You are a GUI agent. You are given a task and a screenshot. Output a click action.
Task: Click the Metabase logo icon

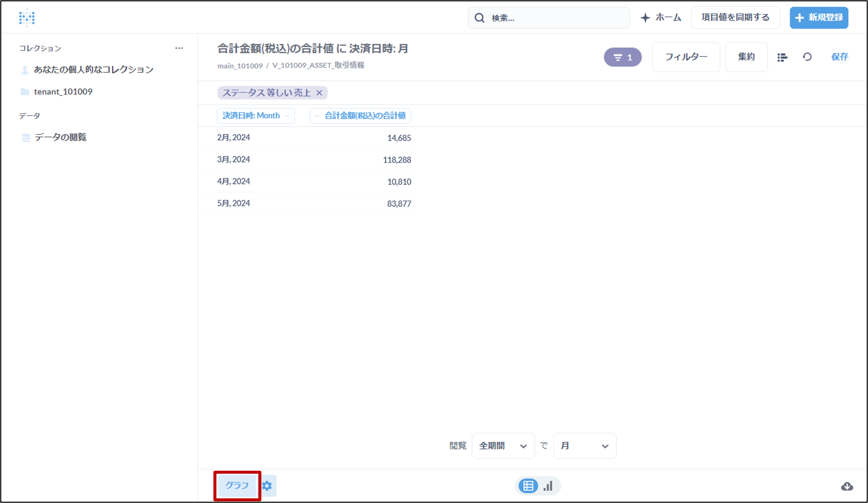[27, 18]
